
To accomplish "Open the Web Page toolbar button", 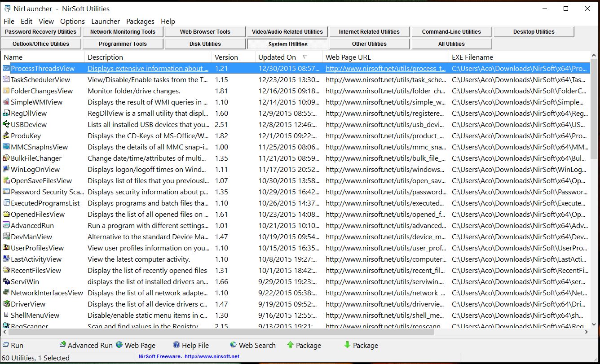I will coord(136,345).
